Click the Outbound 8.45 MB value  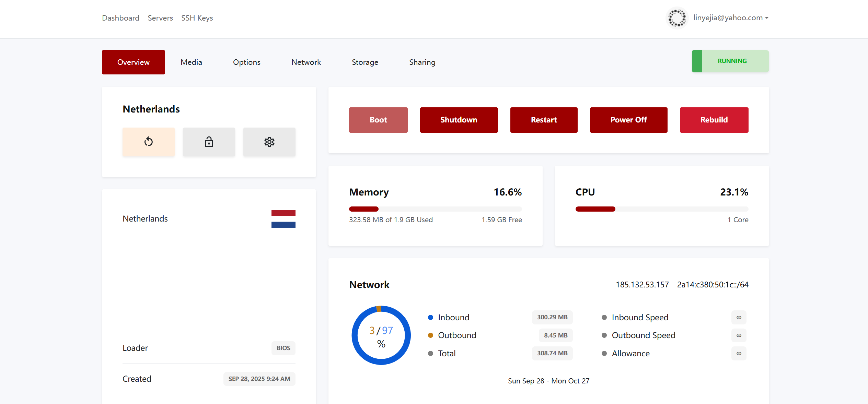(x=556, y=335)
